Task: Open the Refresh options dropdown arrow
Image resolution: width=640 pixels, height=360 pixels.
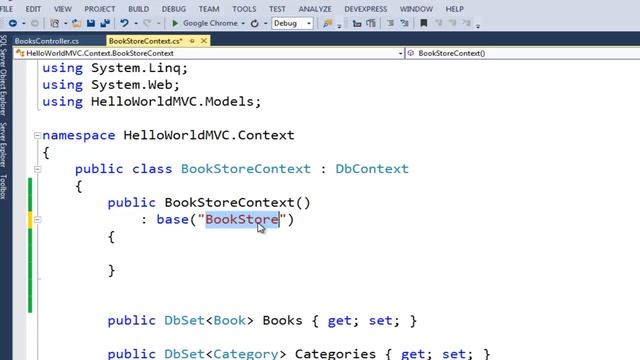Action: coord(266,24)
